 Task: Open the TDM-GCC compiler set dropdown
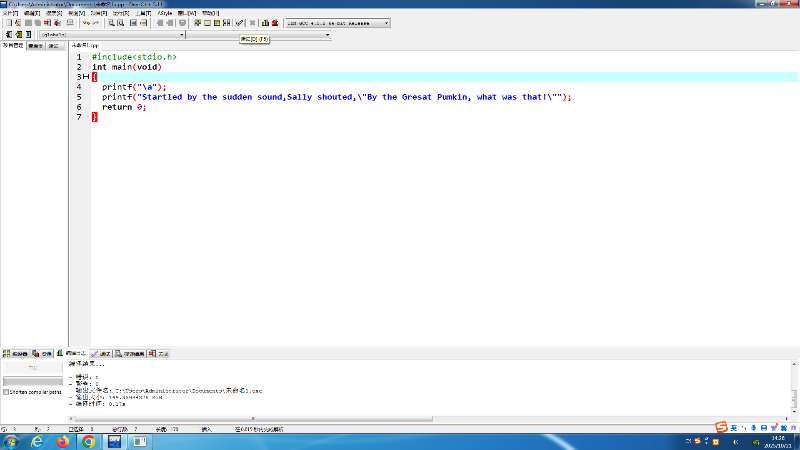pos(337,23)
